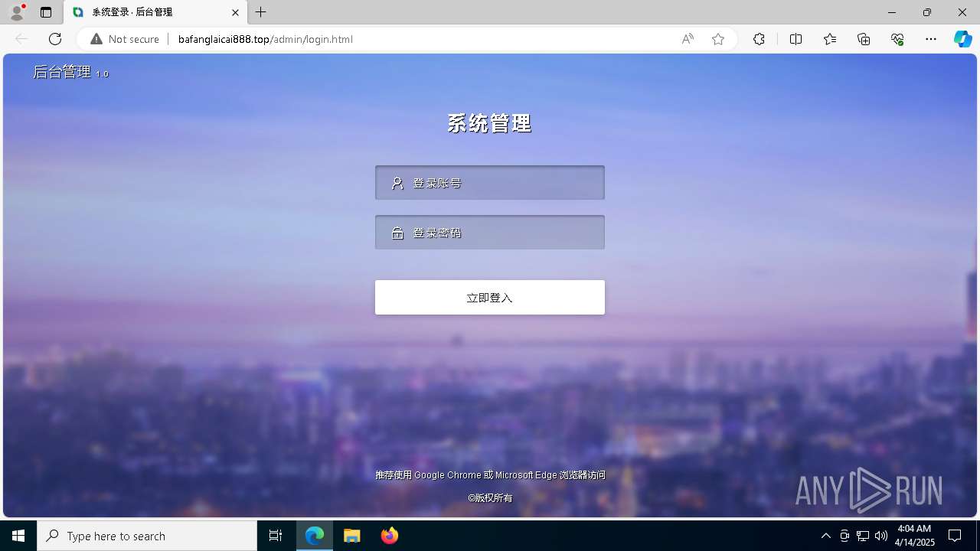Open the volume speaker tray icon
Image resolution: width=980 pixels, height=551 pixels.
tap(881, 536)
